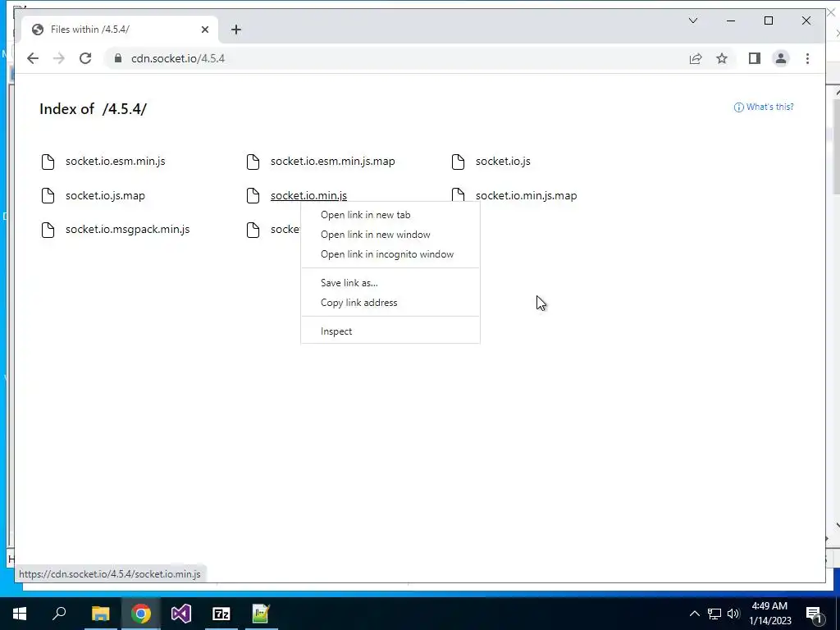The width and height of the screenshot is (840, 630).
Task: Choose 'Open link in incognito window'
Action: pos(390,254)
